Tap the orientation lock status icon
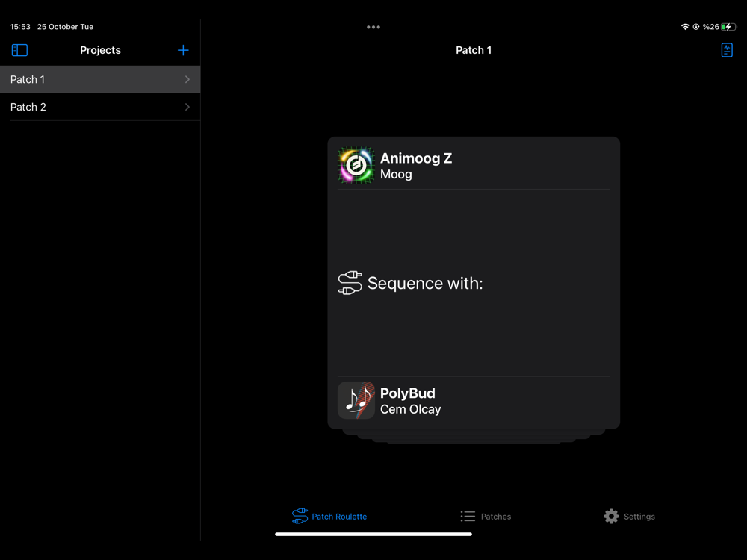 tap(696, 27)
